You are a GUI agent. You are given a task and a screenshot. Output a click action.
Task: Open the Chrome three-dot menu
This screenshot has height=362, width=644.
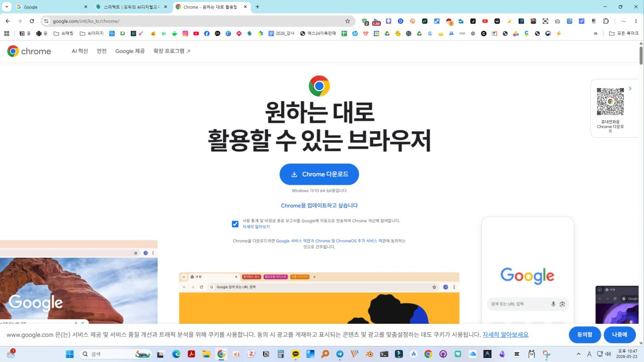pyautogui.click(x=635, y=21)
